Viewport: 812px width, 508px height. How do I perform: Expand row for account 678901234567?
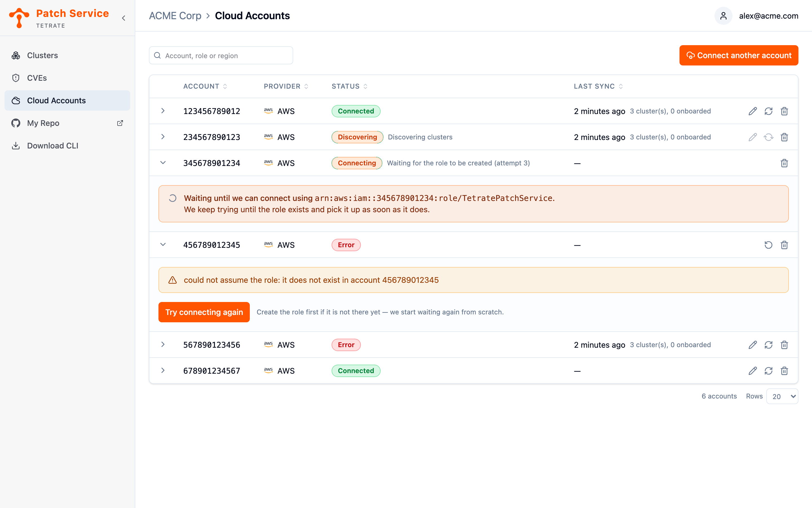[163, 370]
